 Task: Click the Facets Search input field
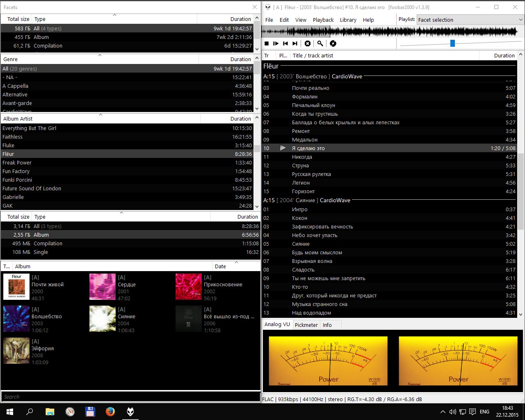click(130, 397)
